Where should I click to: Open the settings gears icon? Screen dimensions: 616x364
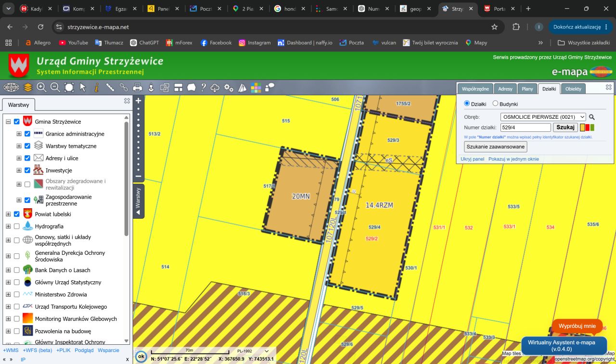pos(229,88)
